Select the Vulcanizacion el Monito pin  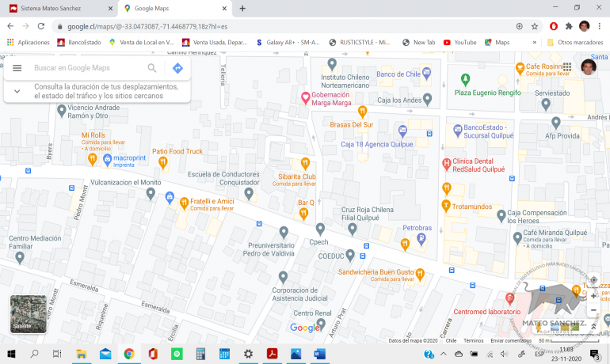pyautogui.click(x=151, y=193)
